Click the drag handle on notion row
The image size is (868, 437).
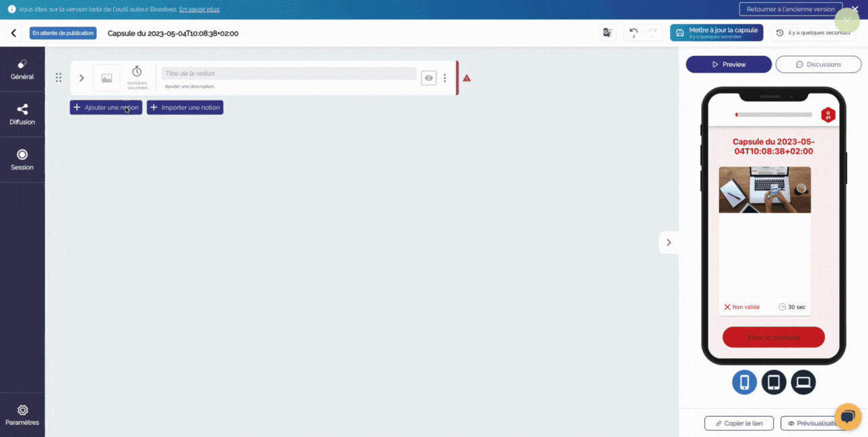click(x=59, y=78)
